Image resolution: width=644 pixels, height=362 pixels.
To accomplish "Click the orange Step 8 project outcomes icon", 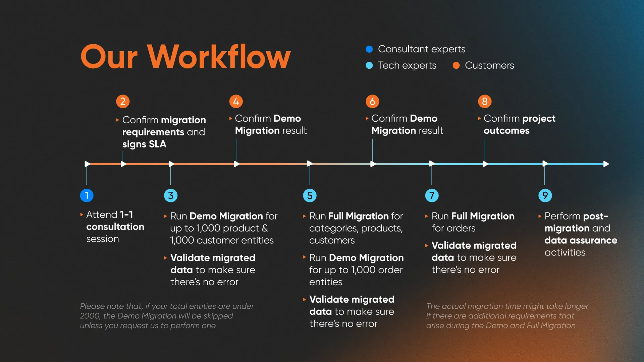I will coord(485,100).
